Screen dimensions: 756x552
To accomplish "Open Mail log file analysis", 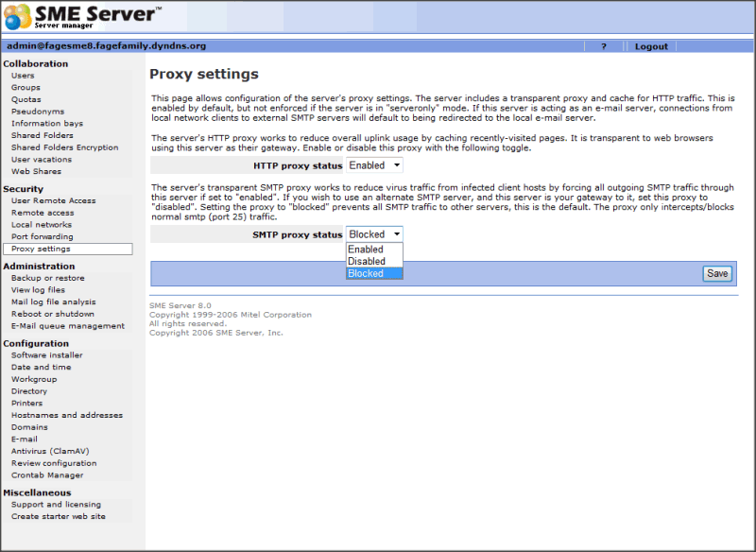I will 54,302.
